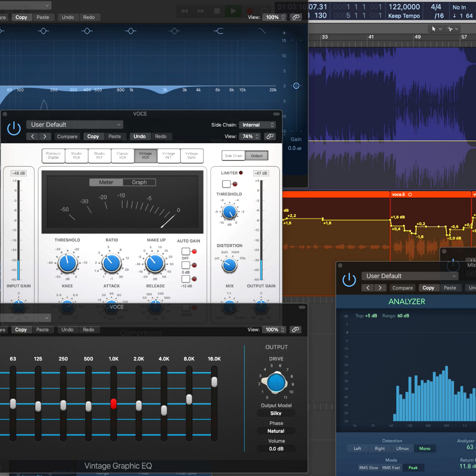Image resolution: width=476 pixels, height=476 pixels.
Task: Click Copy in the Analyzer plugin window
Action: (x=428, y=288)
